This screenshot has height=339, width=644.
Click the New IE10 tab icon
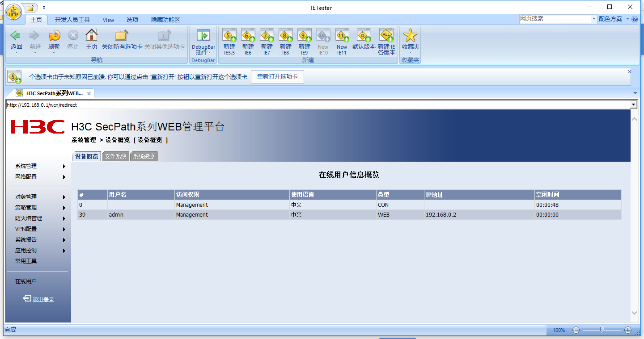(323, 35)
